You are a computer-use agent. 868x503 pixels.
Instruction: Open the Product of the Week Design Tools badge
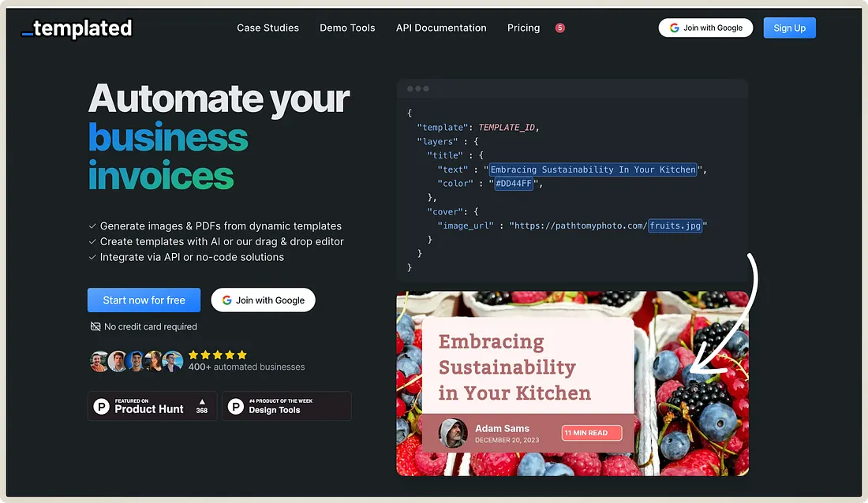[286, 406]
